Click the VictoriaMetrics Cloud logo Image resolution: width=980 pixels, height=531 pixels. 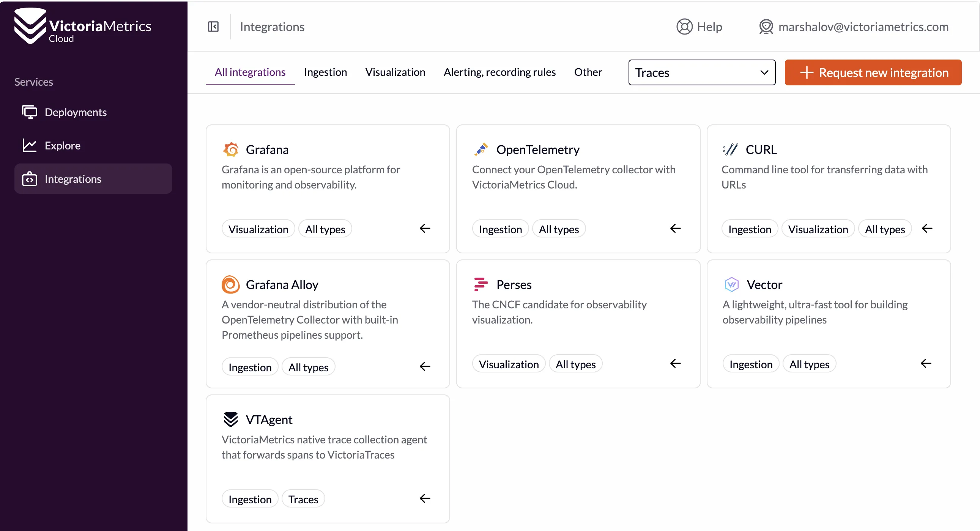(x=83, y=26)
